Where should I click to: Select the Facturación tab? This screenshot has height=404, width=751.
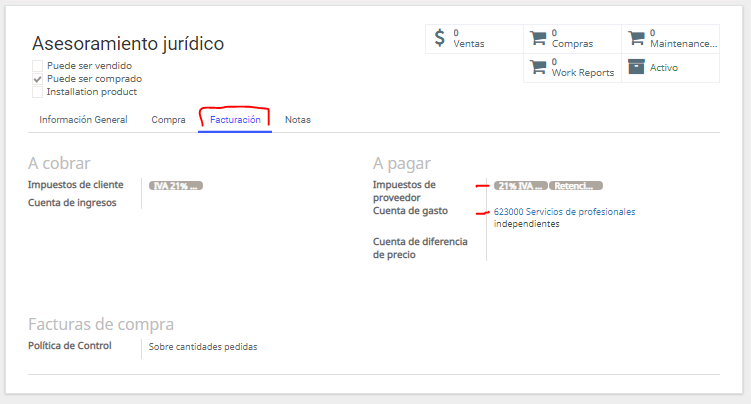pyautogui.click(x=235, y=120)
